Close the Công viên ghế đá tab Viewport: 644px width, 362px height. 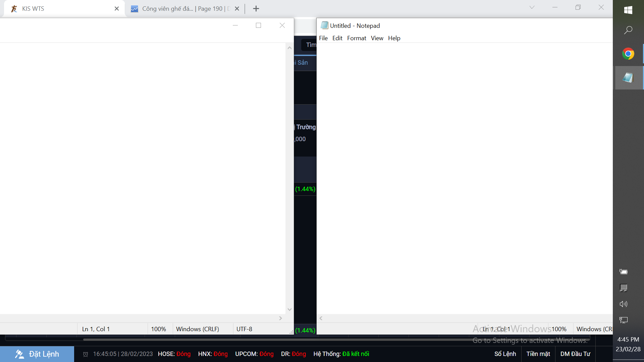point(237,9)
